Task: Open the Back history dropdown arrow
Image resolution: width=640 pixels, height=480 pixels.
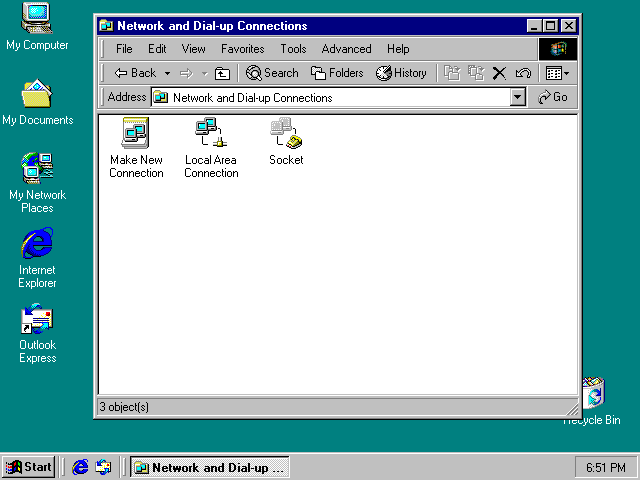Action: [167, 74]
